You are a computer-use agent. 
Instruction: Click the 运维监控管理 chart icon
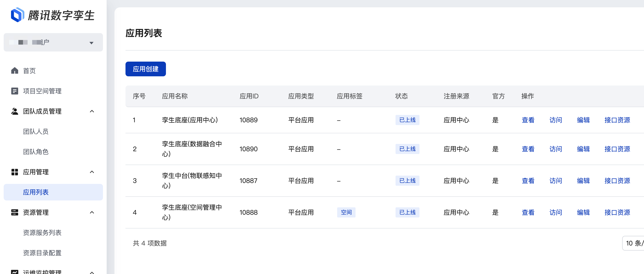[x=15, y=272]
